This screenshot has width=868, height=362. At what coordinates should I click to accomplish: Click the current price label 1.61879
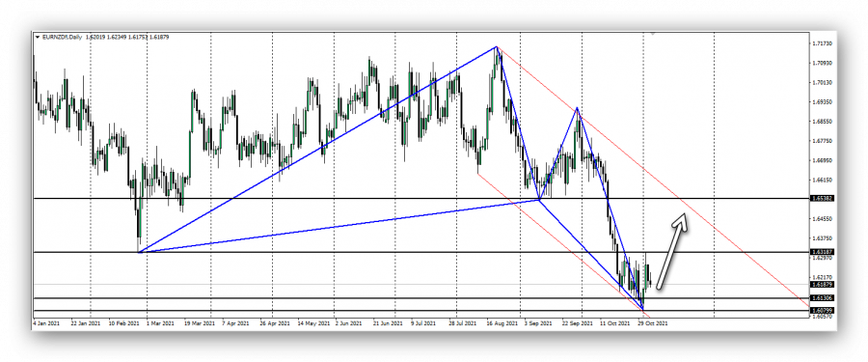(823, 285)
